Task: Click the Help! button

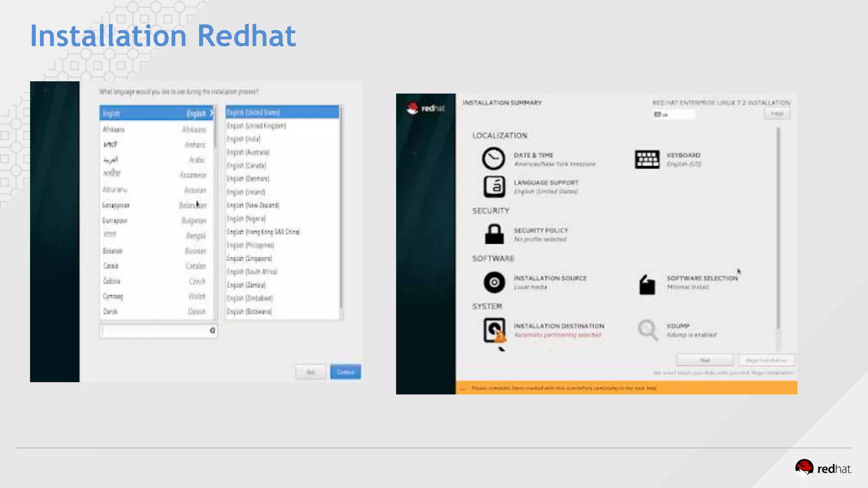Action: tap(777, 114)
